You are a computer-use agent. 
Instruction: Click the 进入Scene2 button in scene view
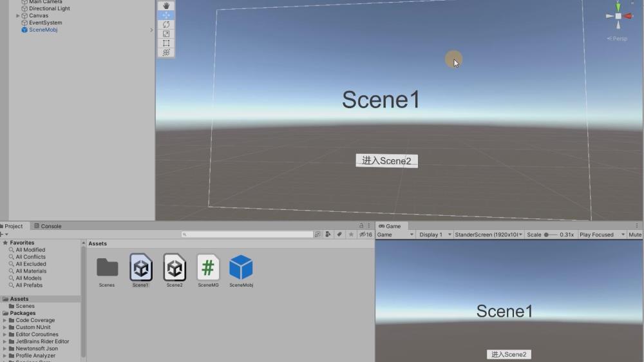coord(386,161)
